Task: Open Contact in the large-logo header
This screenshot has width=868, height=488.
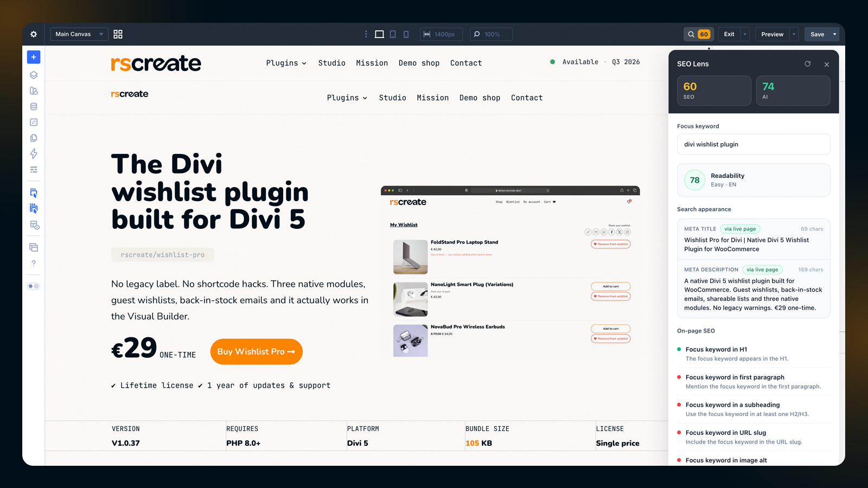Action: [x=466, y=63]
